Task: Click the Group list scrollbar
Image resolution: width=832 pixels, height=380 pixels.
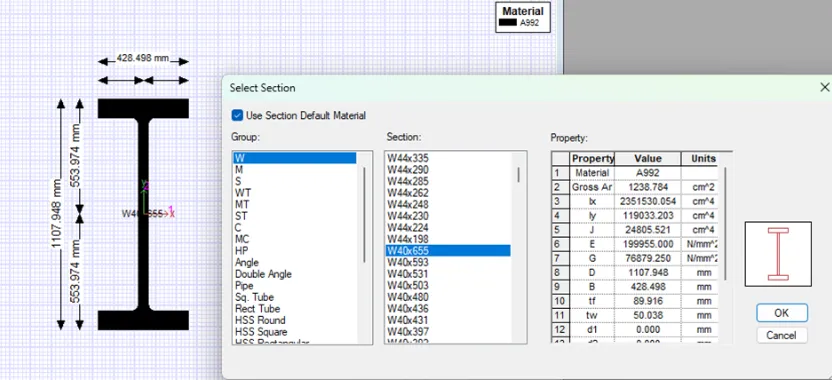Action: pos(364,215)
